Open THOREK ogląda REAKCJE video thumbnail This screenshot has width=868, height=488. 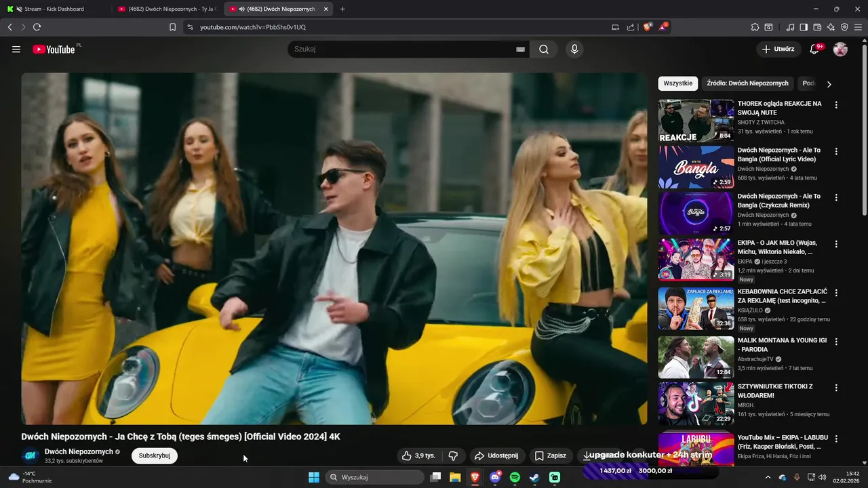pyautogui.click(x=696, y=121)
